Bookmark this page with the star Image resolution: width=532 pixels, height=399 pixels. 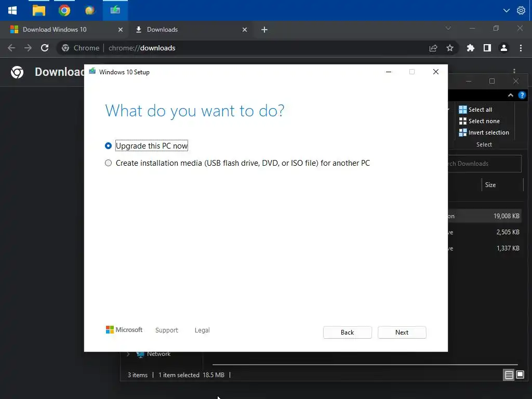coord(450,48)
